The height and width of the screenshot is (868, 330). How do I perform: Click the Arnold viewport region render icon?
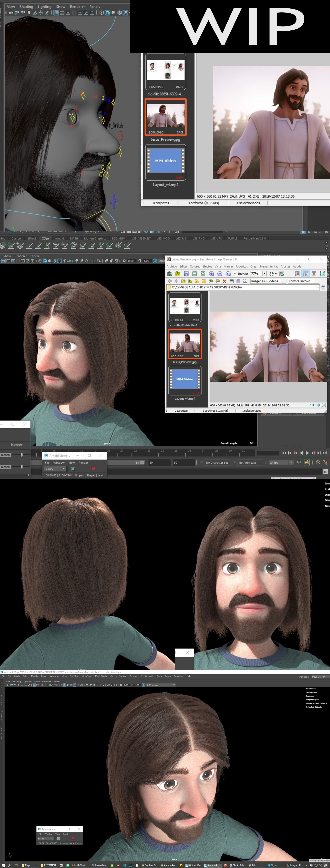pos(73,469)
